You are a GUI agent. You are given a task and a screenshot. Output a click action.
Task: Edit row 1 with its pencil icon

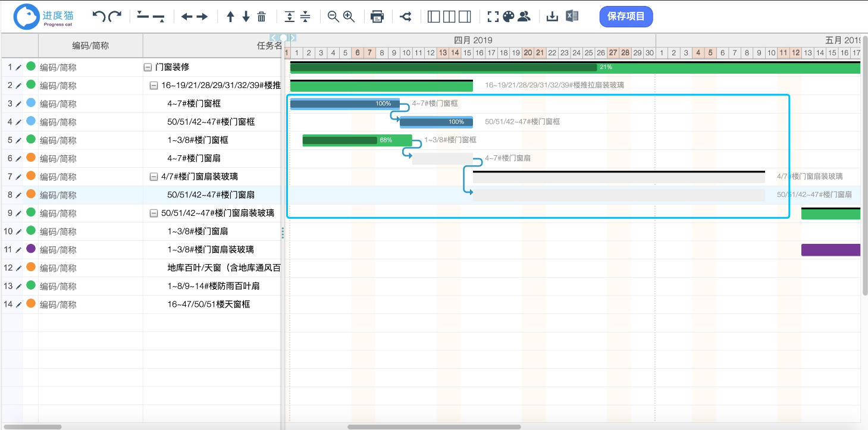coord(18,67)
